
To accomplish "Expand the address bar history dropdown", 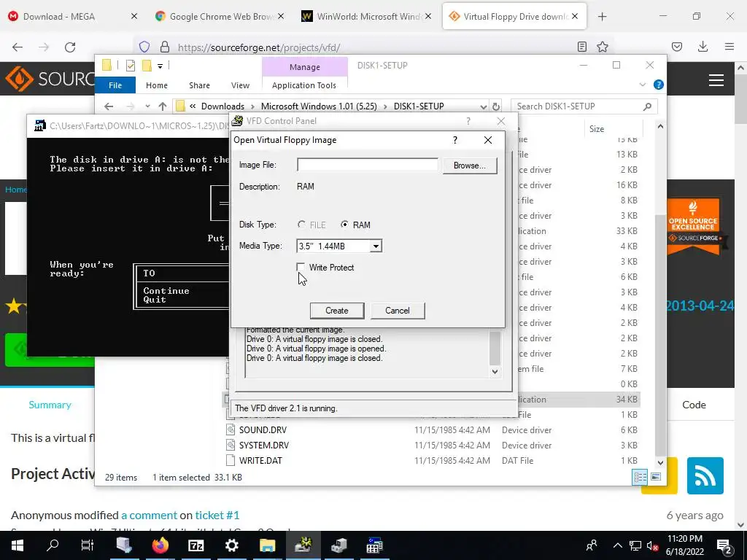I will [483, 106].
